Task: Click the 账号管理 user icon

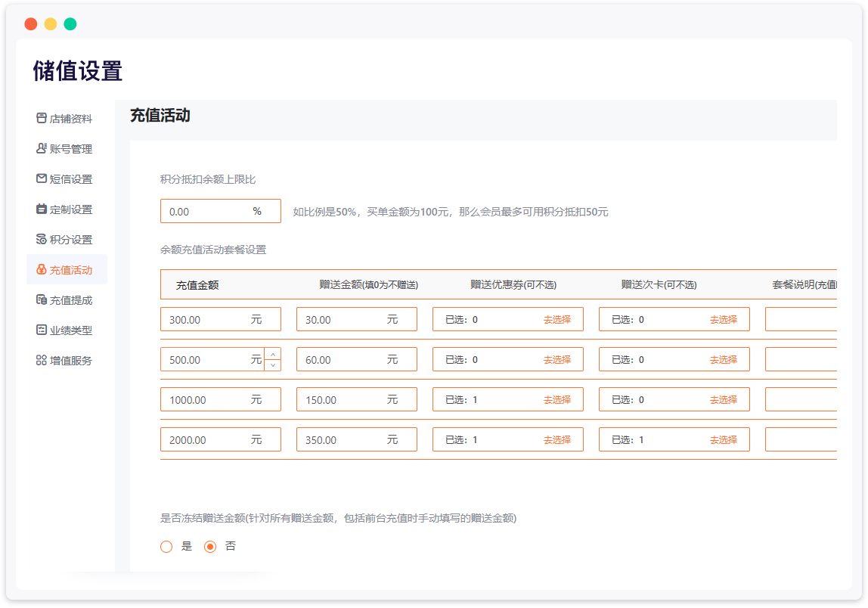Action: tap(42, 149)
